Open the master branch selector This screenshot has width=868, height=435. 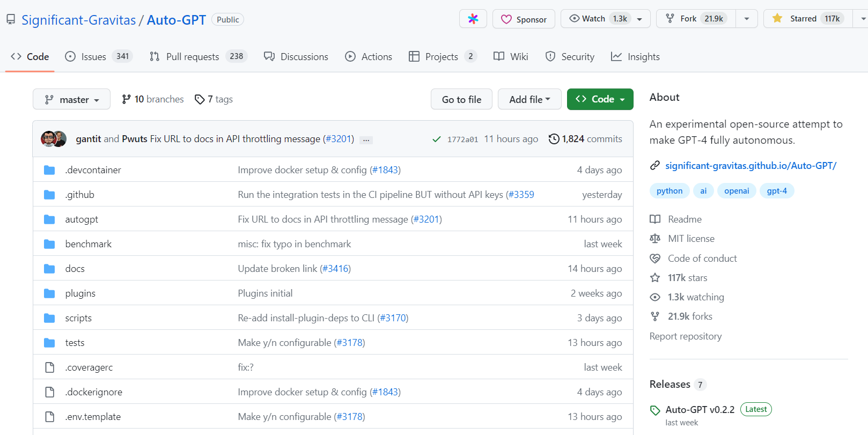pyautogui.click(x=71, y=99)
